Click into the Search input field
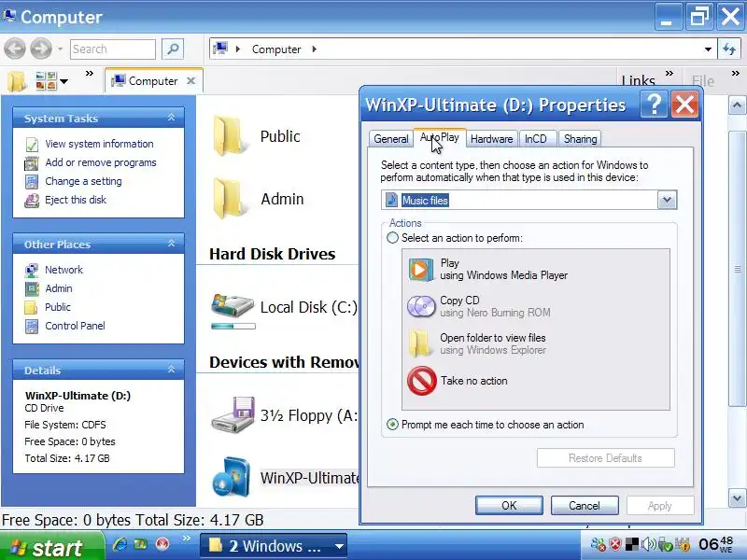The height and width of the screenshot is (560, 747). pyautogui.click(x=113, y=49)
